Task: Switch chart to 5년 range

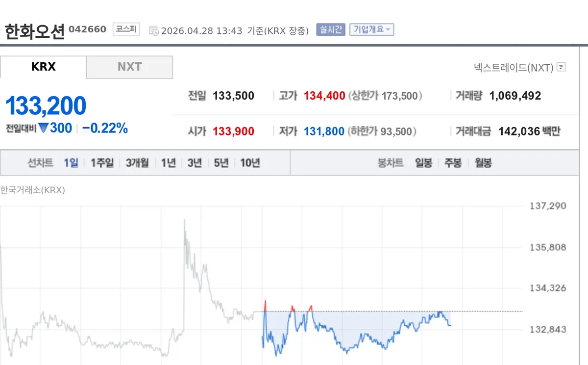Action: point(221,163)
